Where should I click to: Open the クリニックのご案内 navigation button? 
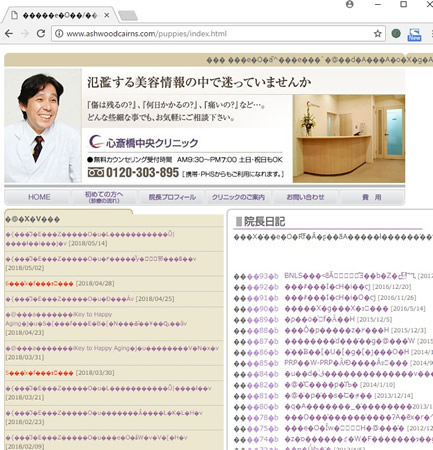[x=238, y=197]
